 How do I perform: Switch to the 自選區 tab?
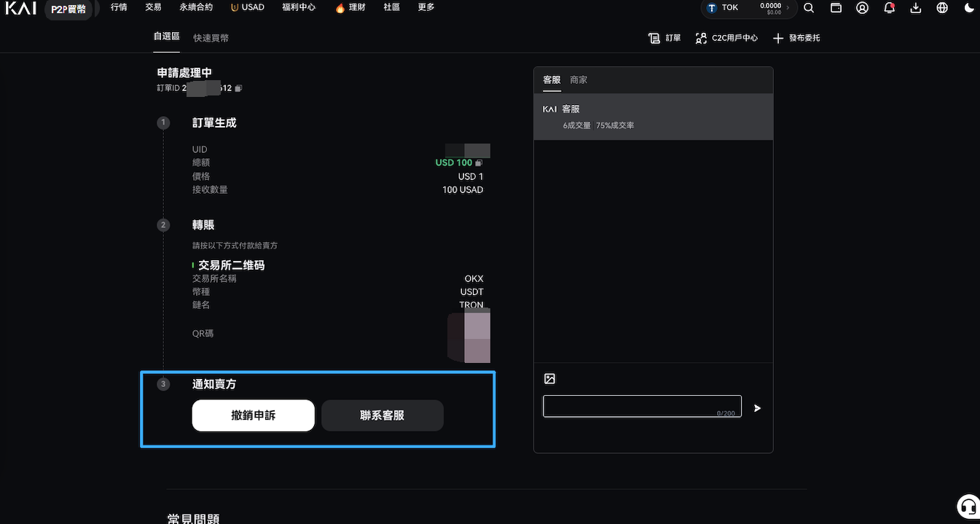point(166,36)
